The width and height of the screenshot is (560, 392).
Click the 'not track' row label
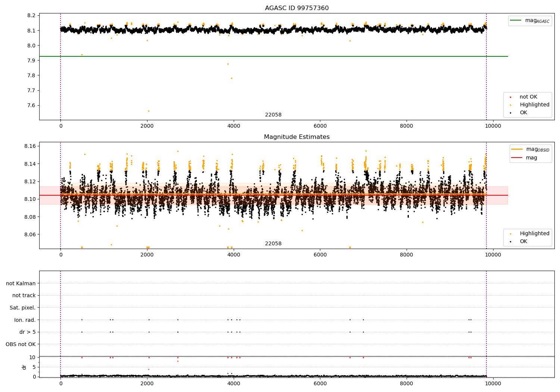pyautogui.click(x=24, y=296)
